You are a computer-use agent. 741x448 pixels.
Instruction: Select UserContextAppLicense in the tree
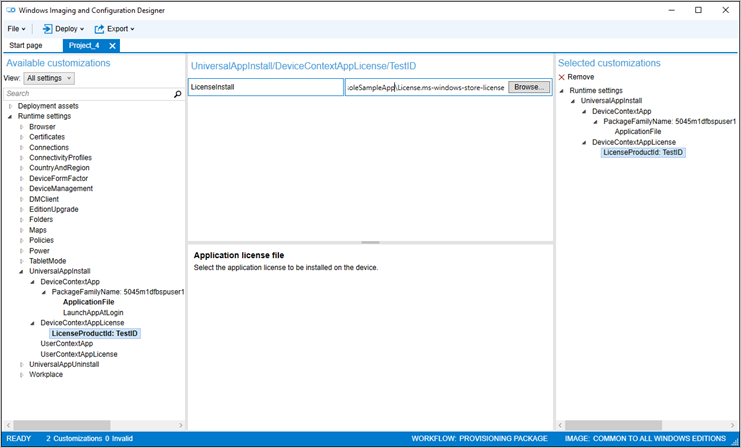tap(79, 354)
